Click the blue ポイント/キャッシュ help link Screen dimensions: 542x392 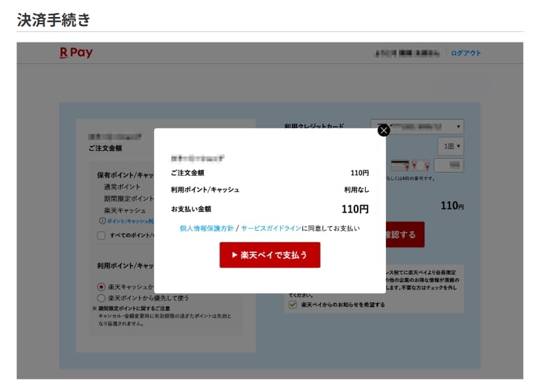131,221
